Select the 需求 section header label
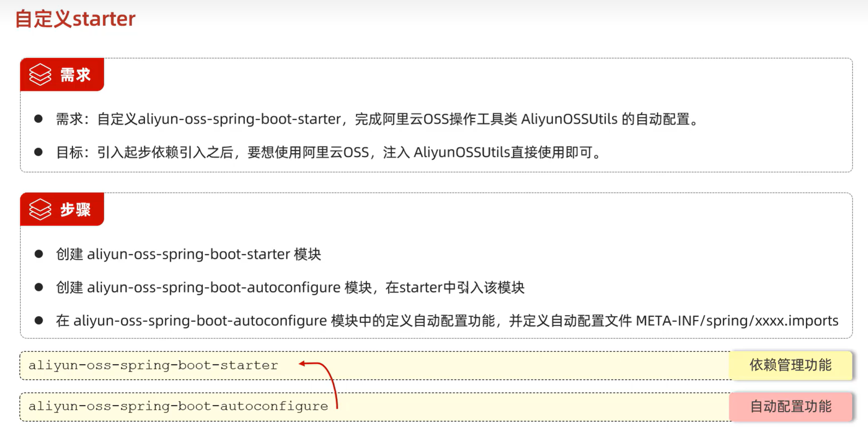The height and width of the screenshot is (429, 868). click(x=75, y=75)
